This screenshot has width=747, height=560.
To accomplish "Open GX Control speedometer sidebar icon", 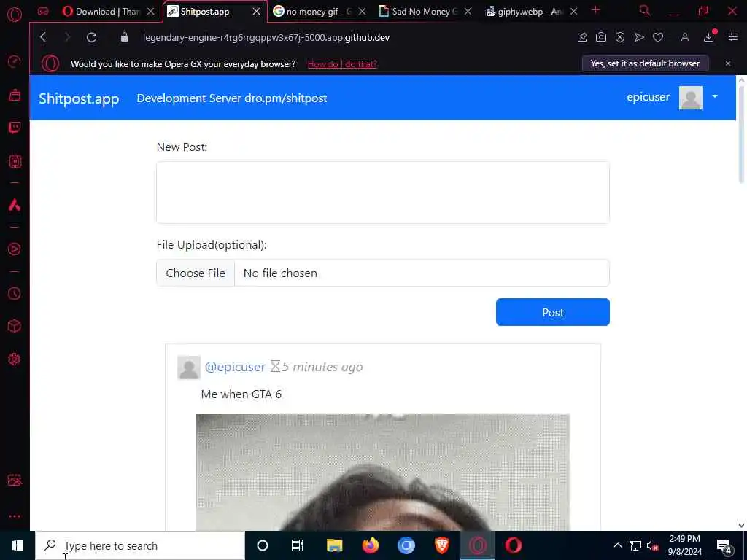I will click(15, 61).
